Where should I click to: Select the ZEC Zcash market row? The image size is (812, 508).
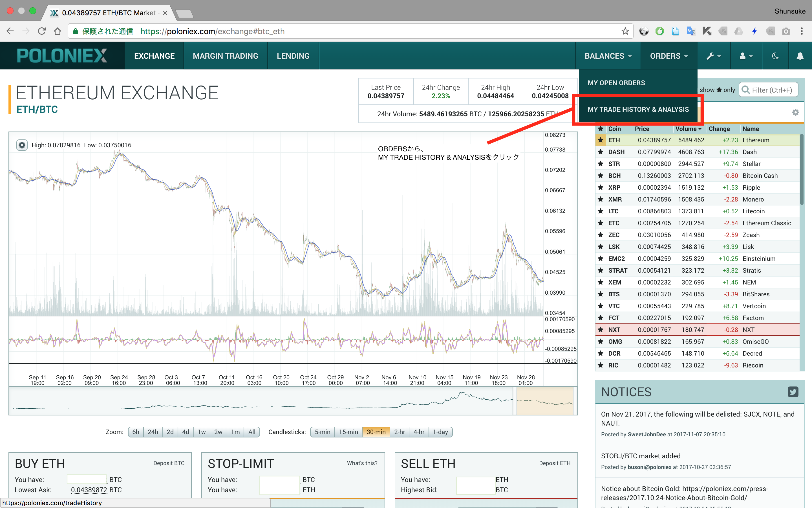click(x=697, y=235)
